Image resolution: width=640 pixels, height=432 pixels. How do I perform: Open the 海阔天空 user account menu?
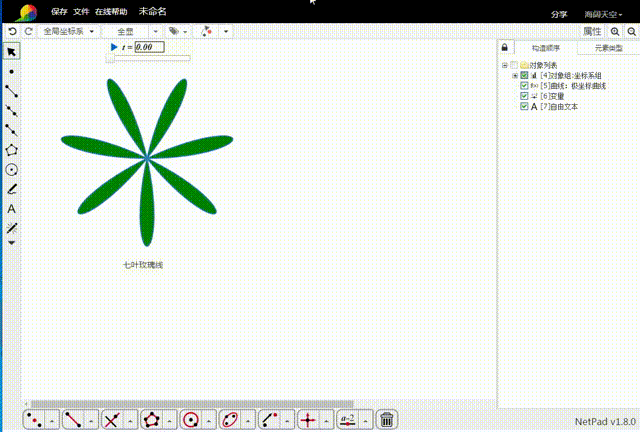pos(603,14)
